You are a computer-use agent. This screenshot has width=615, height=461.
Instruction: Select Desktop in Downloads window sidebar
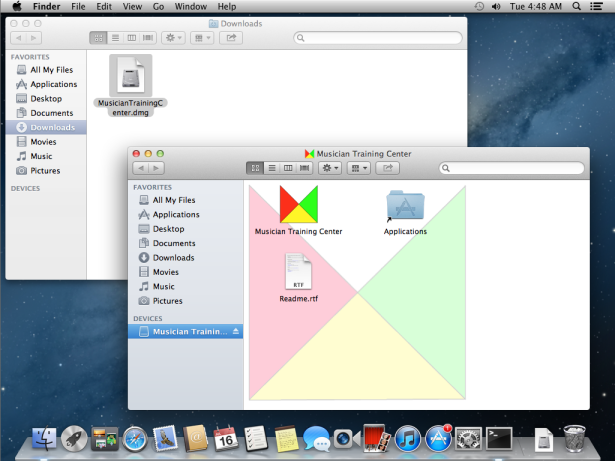coord(46,98)
